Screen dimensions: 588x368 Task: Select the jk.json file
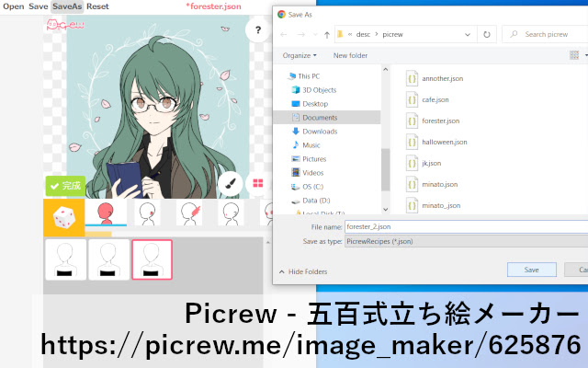(424, 163)
